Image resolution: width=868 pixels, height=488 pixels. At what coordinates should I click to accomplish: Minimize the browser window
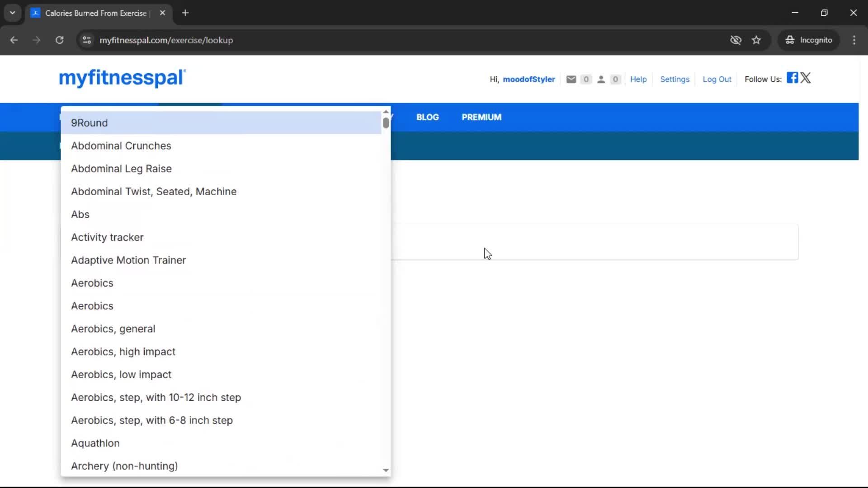(795, 13)
